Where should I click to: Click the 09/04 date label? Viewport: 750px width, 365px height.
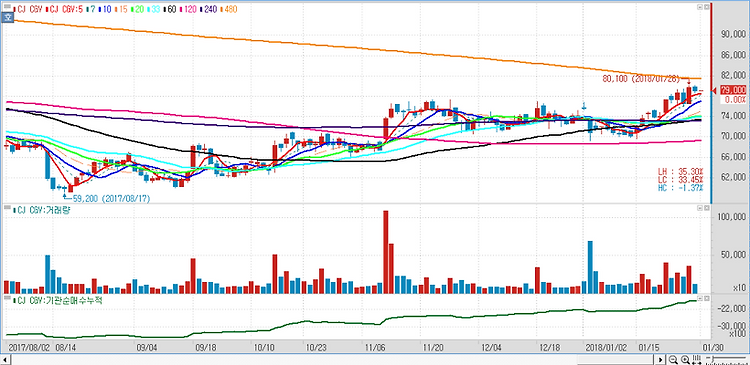pos(147,347)
